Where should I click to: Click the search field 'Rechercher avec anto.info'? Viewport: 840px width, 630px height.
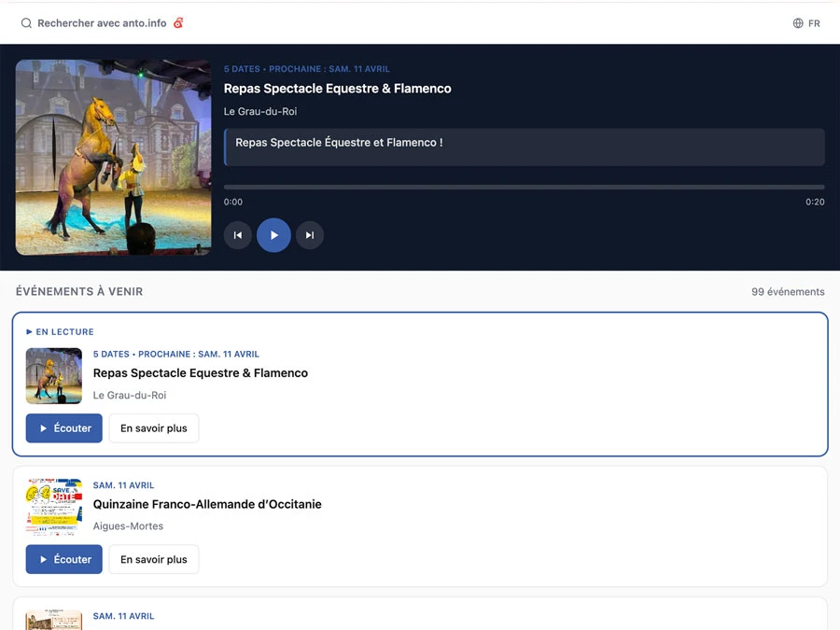point(102,23)
